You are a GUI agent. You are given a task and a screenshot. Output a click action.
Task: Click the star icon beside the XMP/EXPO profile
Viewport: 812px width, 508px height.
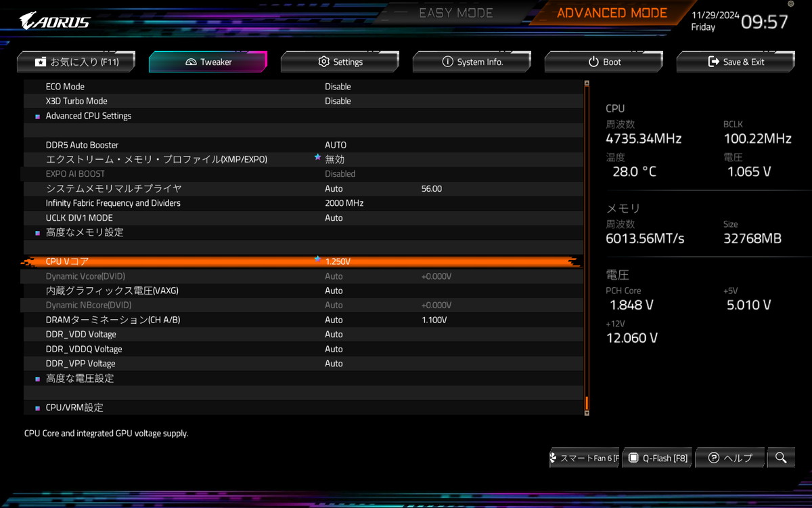click(317, 157)
